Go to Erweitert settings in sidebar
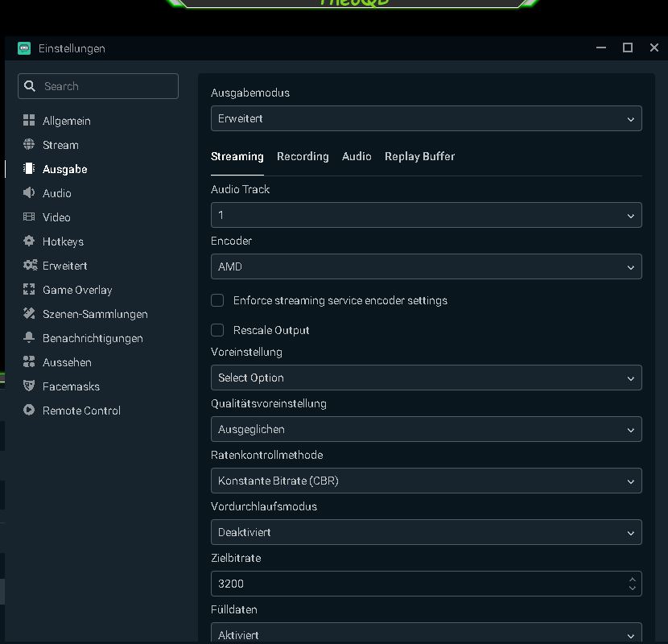Screen dimensions: 668x644 64,266
